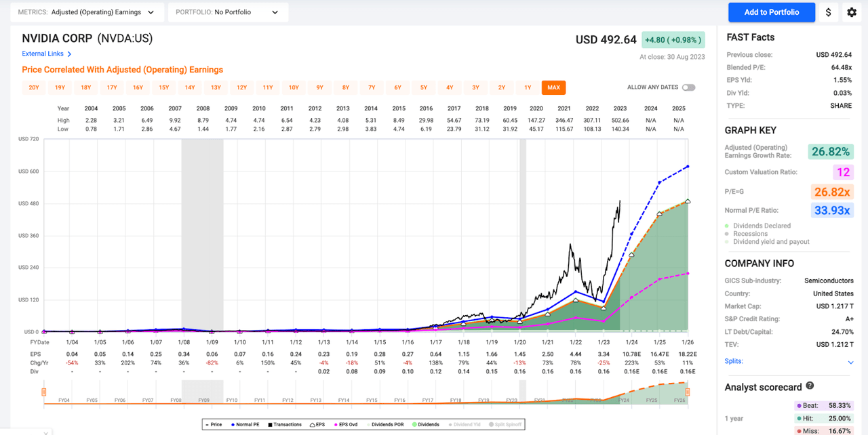
Task: Toggle the Normal PE legend entry
Action: click(233, 425)
